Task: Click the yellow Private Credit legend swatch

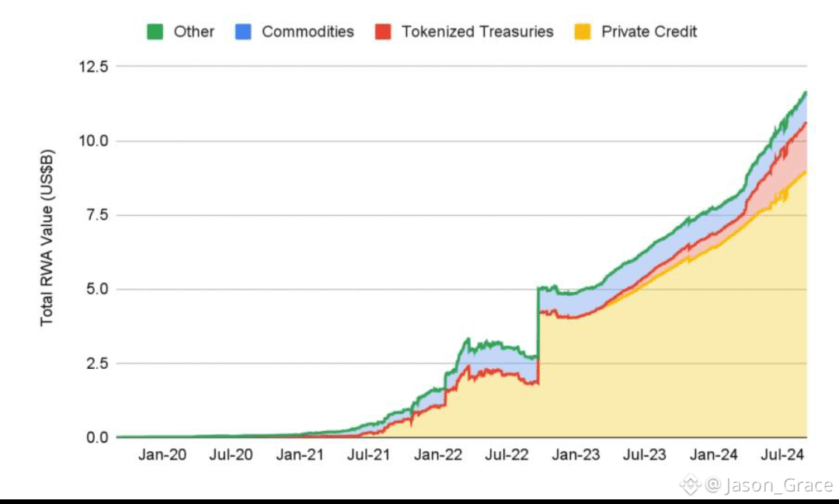Action: tap(583, 32)
